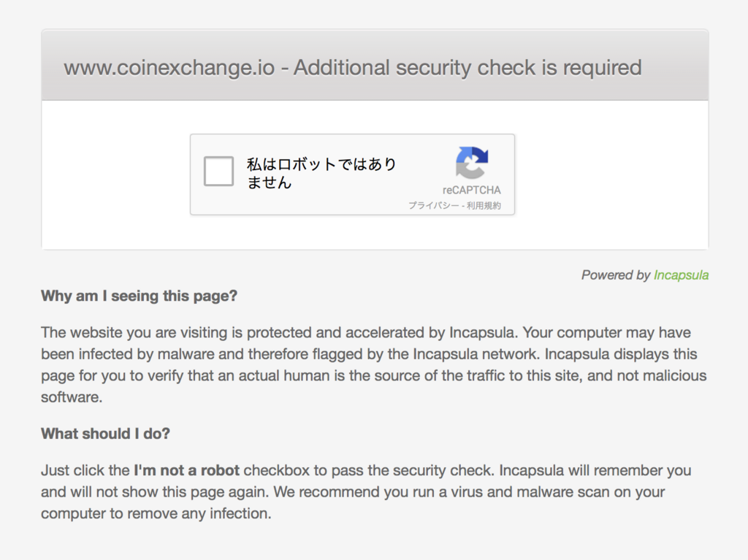The image size is (748, 560).
Task: Click the bold 'I'm not a robot' text
Action: [186, 470]
